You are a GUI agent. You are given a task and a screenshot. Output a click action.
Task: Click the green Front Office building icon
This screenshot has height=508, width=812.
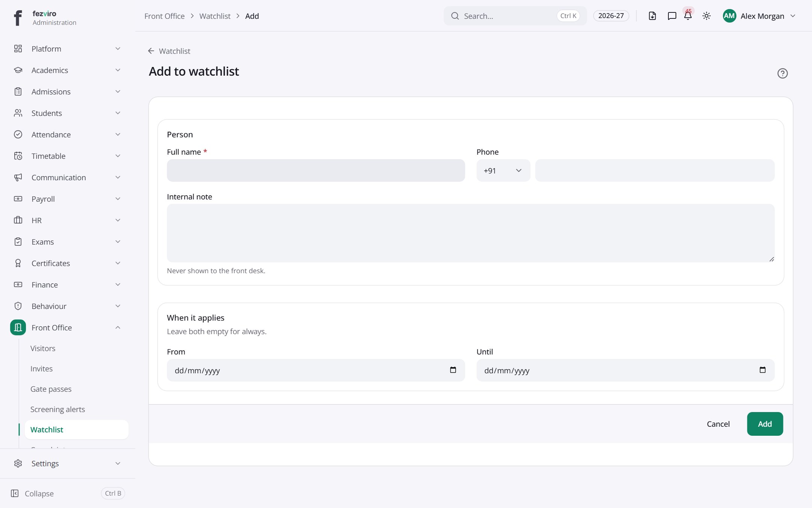click(x=18, y=327)
